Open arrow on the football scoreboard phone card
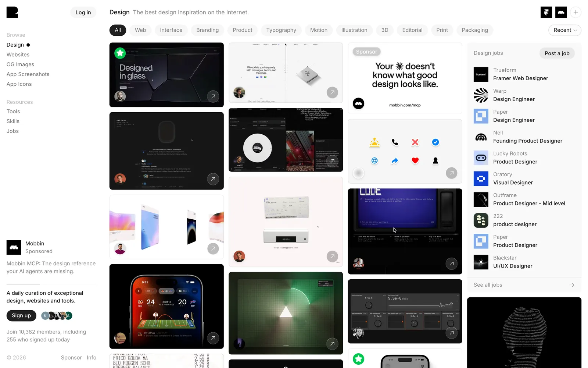Image resolution: width=588 pixels, height=368 pixels. 213,338
